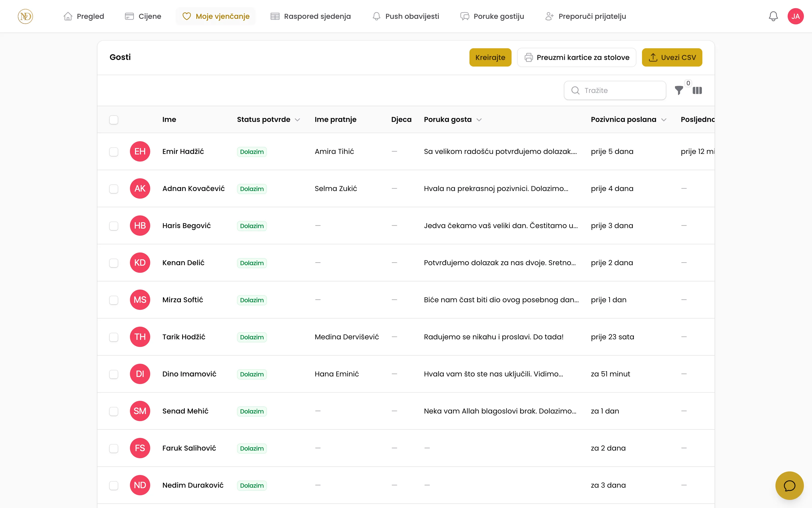Select the Senad Mehić row checkbox
This screenshot has width=812, height=508.
(x=114, y=411)
